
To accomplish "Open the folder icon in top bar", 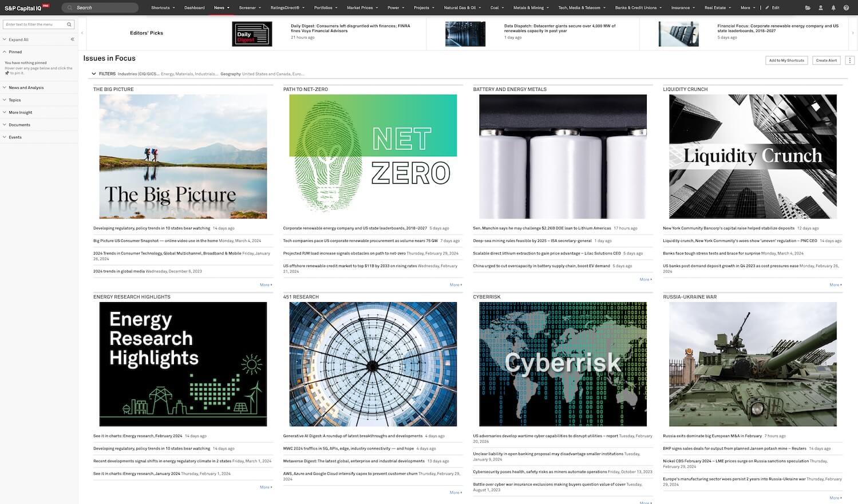I will click(x=808, y=8).
